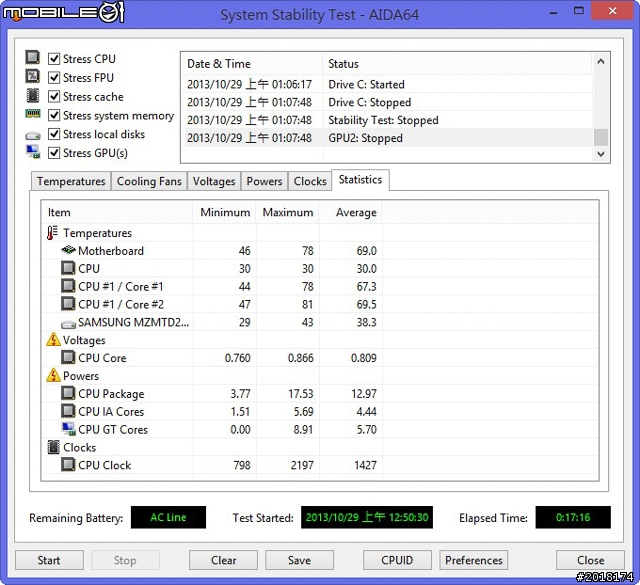Click the Voltages warning icon
This screenshot has height=585, width=640.
coord(53,339)
